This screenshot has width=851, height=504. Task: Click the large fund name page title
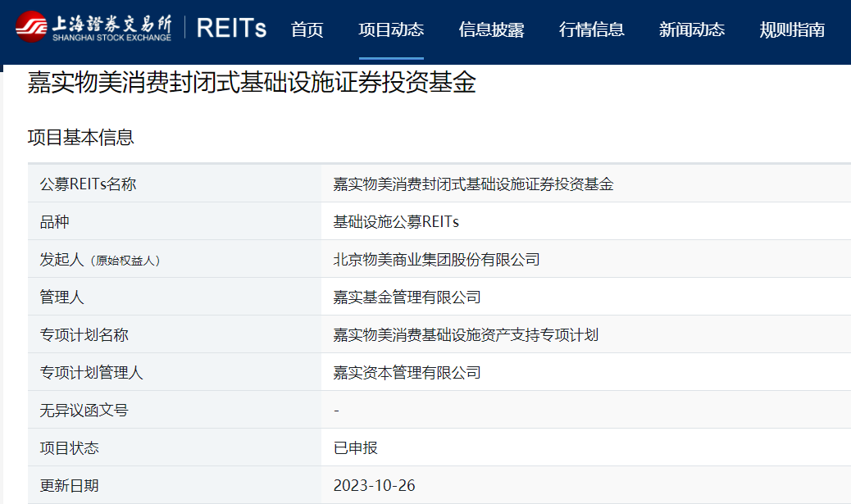click(x=252, y=84)
